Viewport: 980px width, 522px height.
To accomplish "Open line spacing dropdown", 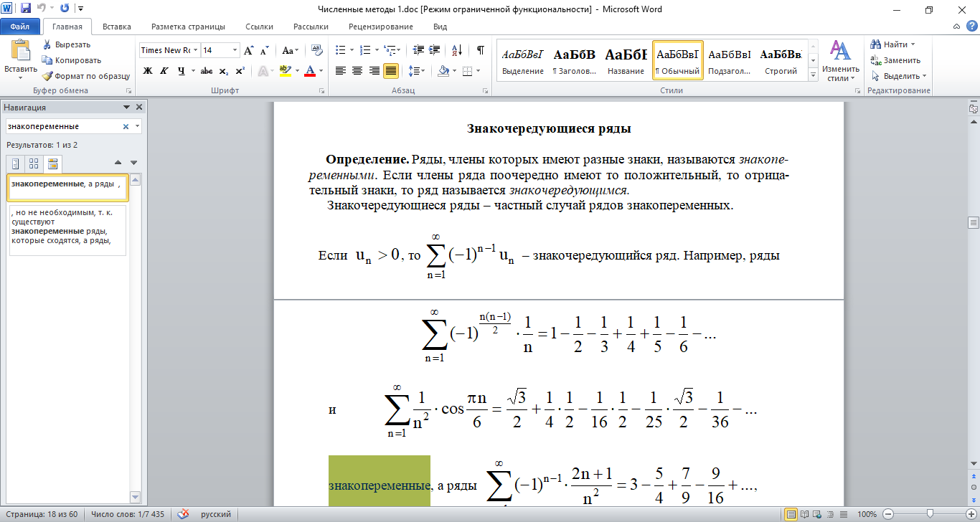I will click(x=416, y=71).
